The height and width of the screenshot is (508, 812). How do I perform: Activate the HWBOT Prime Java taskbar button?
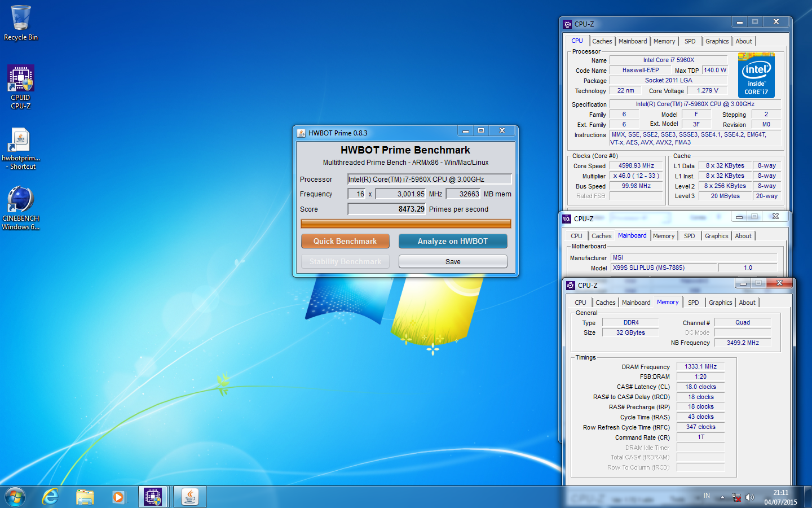pos(190,497)
